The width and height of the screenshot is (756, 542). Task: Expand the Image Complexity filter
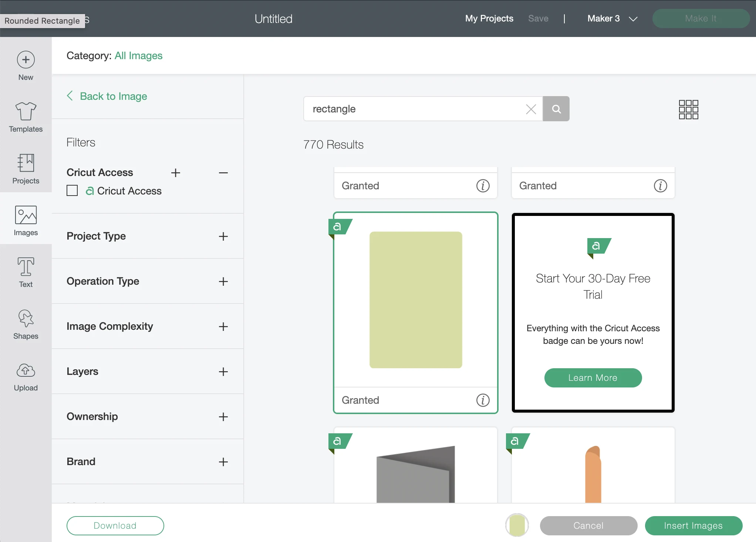tap(223, 326)
